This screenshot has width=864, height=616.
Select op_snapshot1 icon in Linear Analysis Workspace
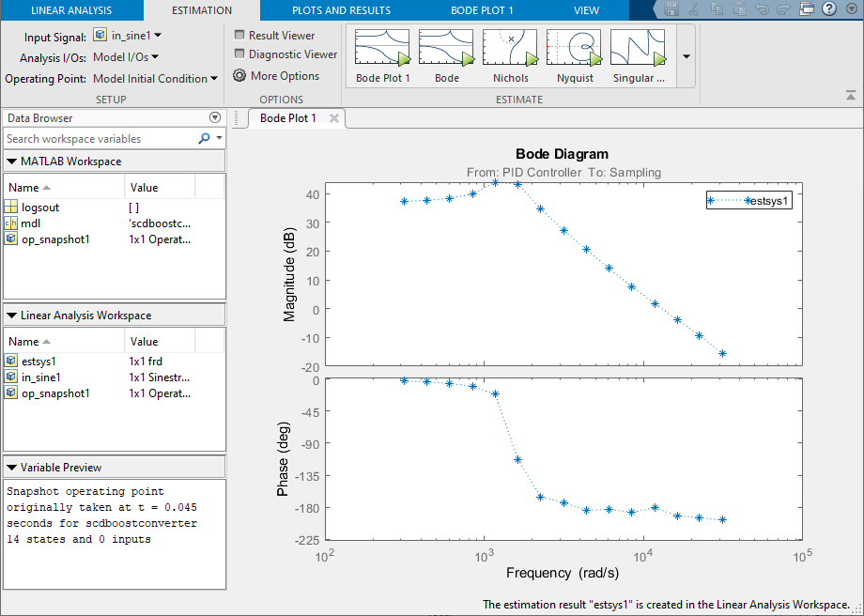pyautogui.click(x=10, y=393)
